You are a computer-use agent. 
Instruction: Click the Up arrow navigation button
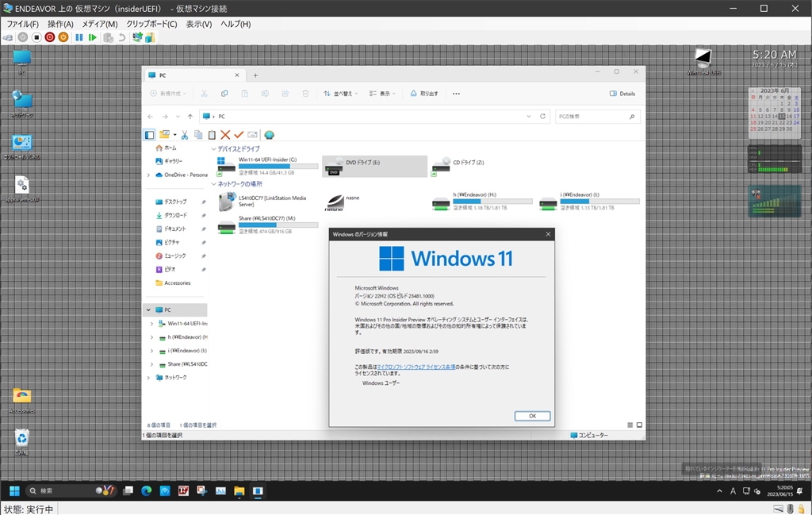[x=190, y=117]
